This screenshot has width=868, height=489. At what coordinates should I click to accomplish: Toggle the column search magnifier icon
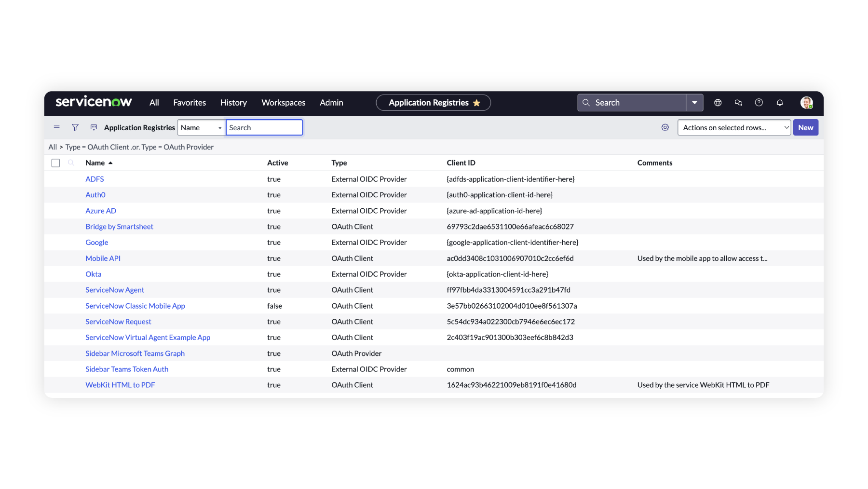coord(71,163)
